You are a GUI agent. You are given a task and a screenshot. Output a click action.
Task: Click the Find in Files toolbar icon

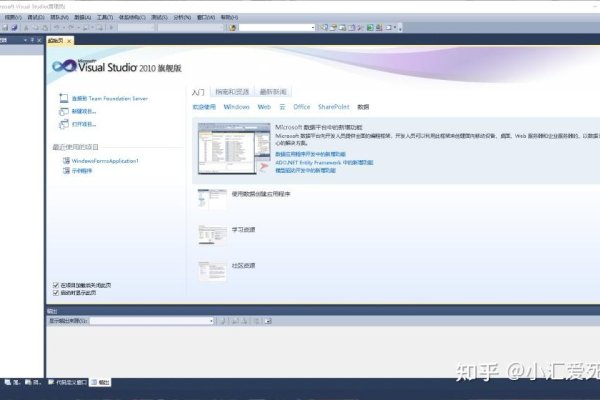coord(232,28)
